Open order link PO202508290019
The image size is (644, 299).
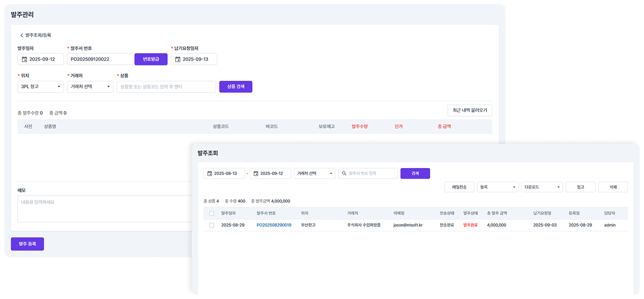(x=274, y=225)
